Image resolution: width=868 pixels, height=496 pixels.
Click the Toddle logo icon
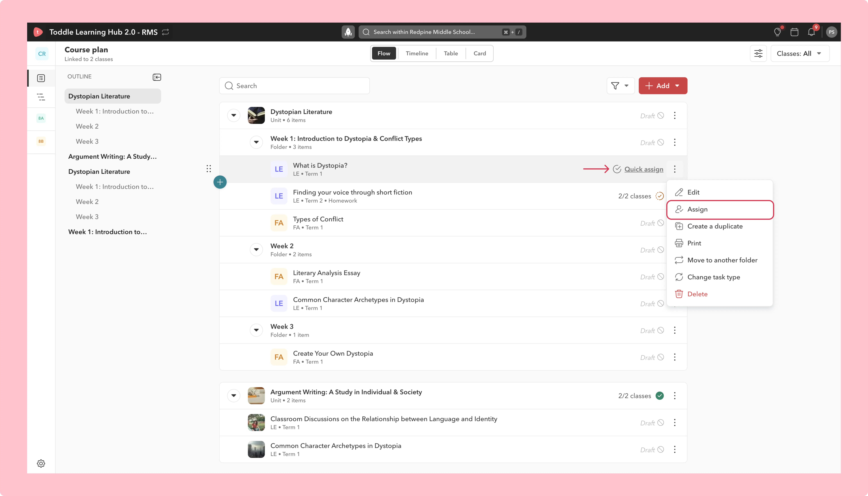(x=38, y=32)
